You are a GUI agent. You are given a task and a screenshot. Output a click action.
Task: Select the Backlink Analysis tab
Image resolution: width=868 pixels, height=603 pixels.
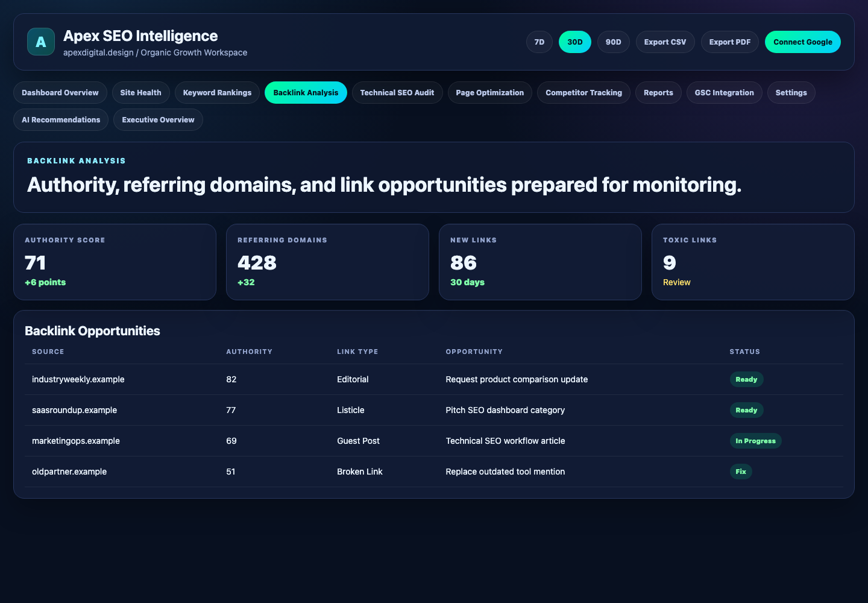[306, 93]
